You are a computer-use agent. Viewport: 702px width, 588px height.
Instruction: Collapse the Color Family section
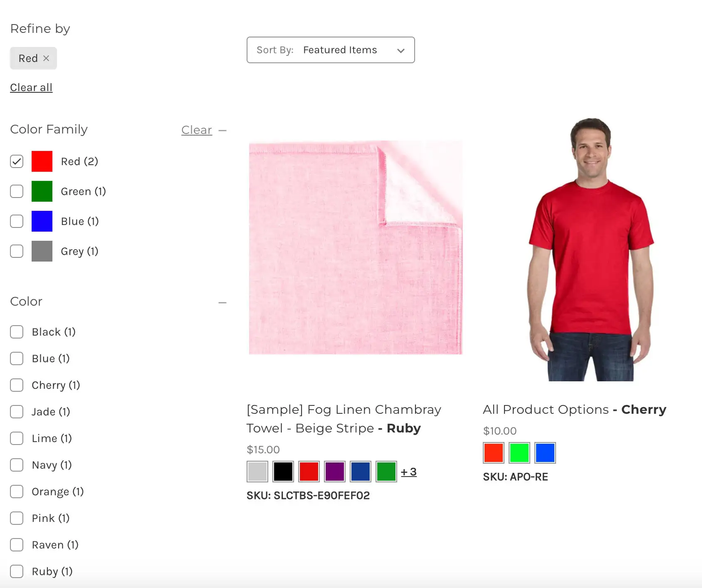223,130
